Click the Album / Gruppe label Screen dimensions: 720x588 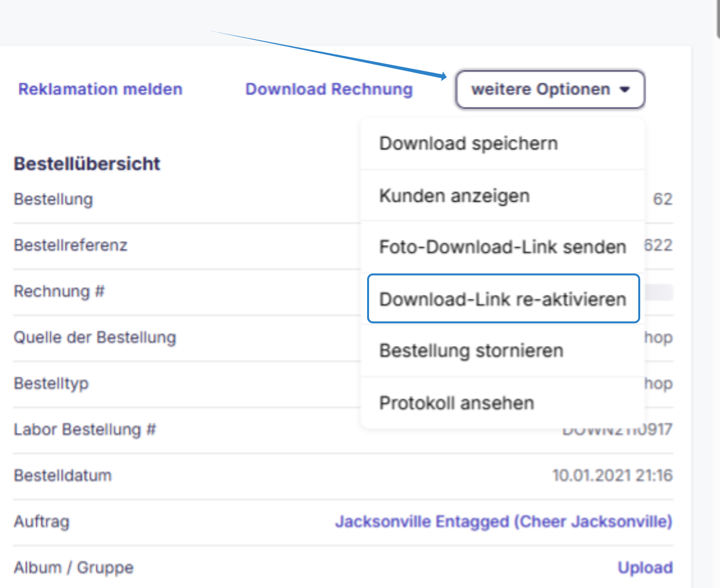pyautogui.click(x=73, y=567)
